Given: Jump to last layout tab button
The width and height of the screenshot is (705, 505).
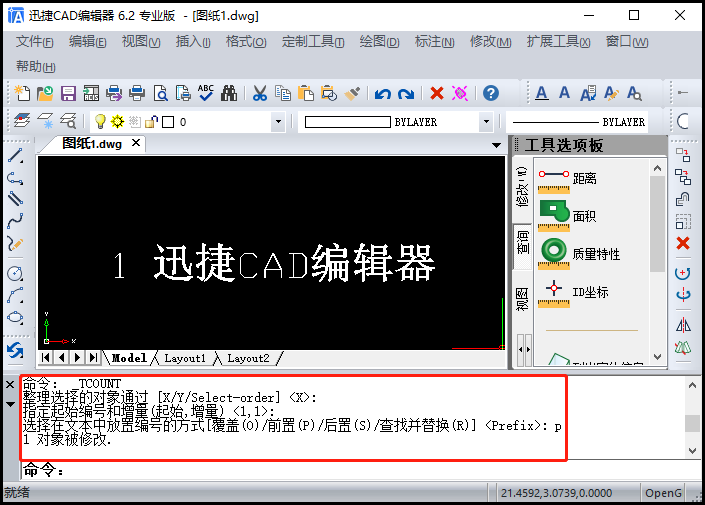Looking at the screenshot, I should click(x=93, y=358).
